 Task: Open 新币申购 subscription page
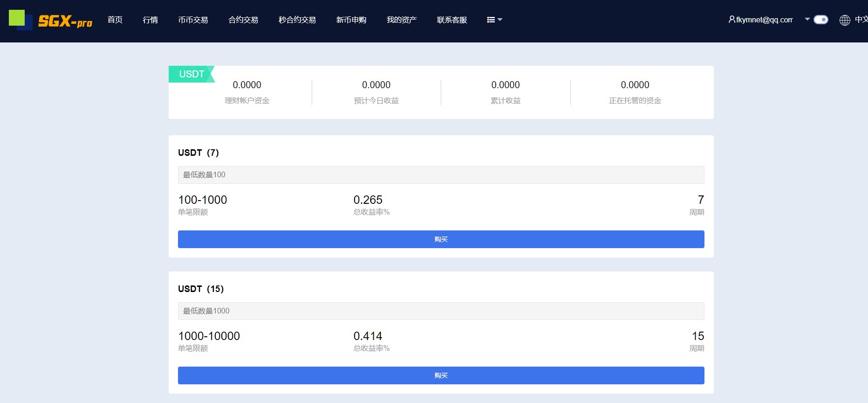[x=351, y=20]
